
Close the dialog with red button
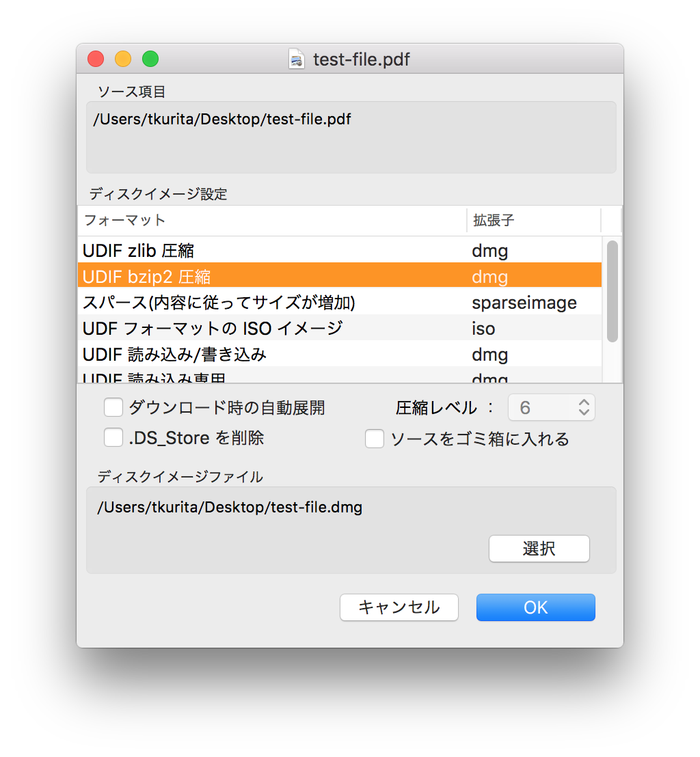tap(96, 59)
